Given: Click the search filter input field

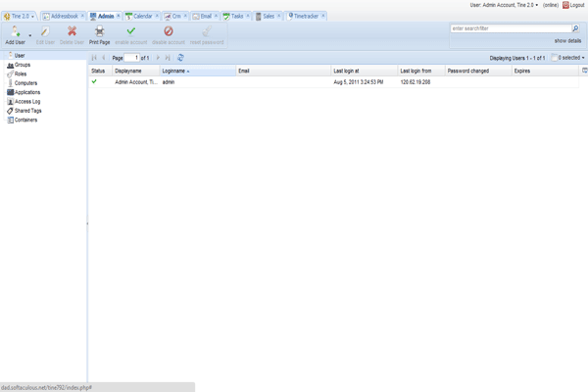Looking at the screenshot, I should click(x=510, y=29).
